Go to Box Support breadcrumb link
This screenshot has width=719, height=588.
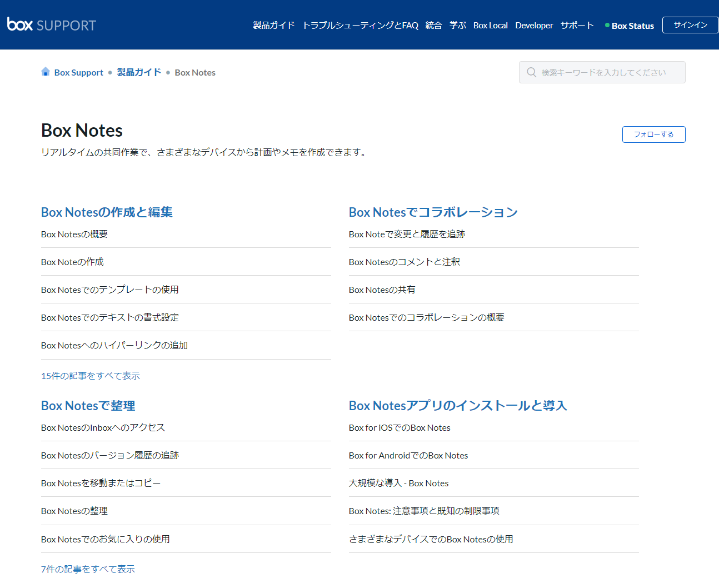pyautogui.click(x=79, y=72)
